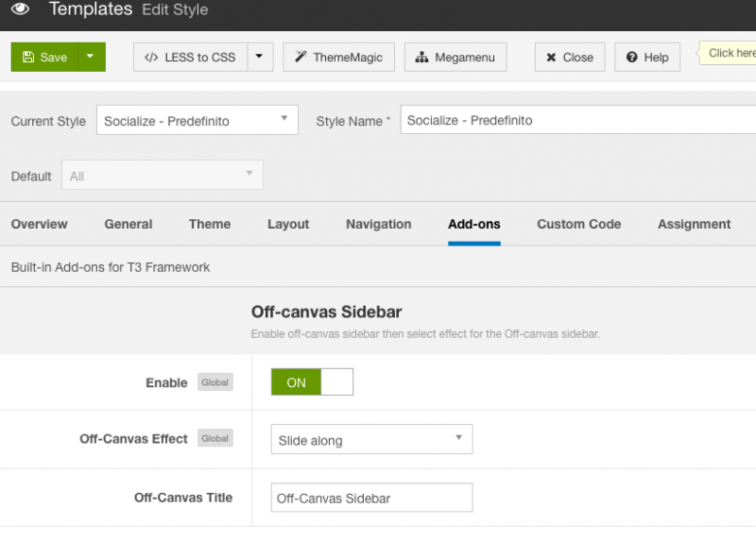This screenshot has width=756, height=558.
Task: Click the Megamenu sitemap icon
Action: (x=421, y=58)
